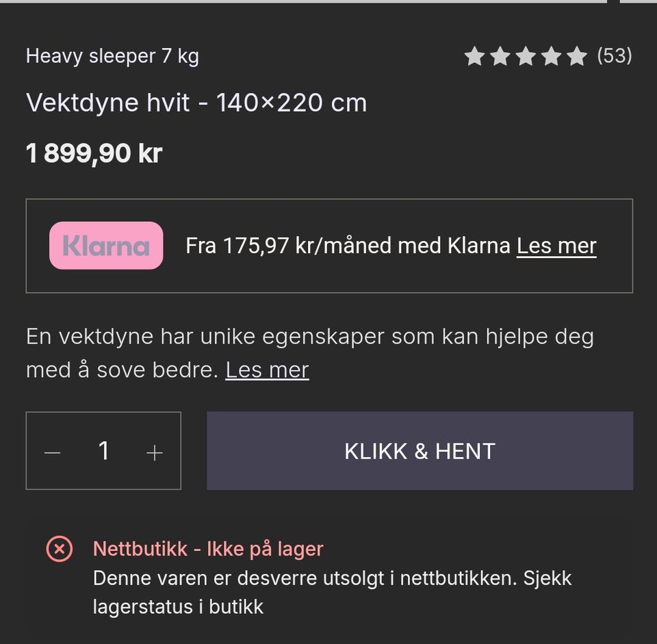Open Les mer under the product description
Viewport: 657px width, 644px height.
[x=267, y=370]
